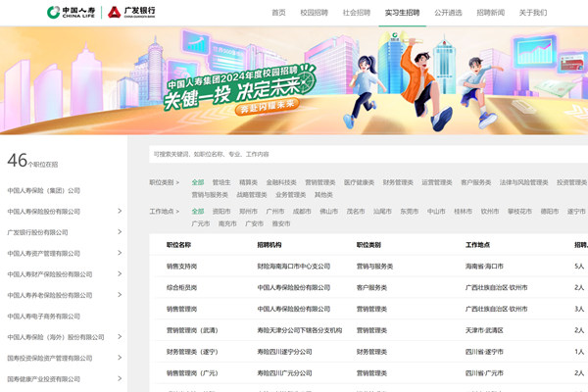Select 全部 in the 工作地点 filter row
The width and height of the screenshot is (588, 392).
[198, 212]
